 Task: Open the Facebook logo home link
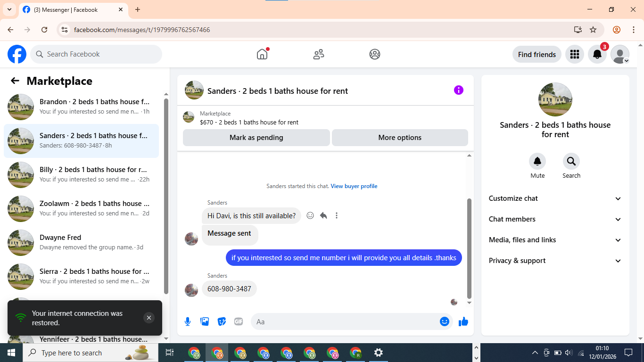(17, 54)
